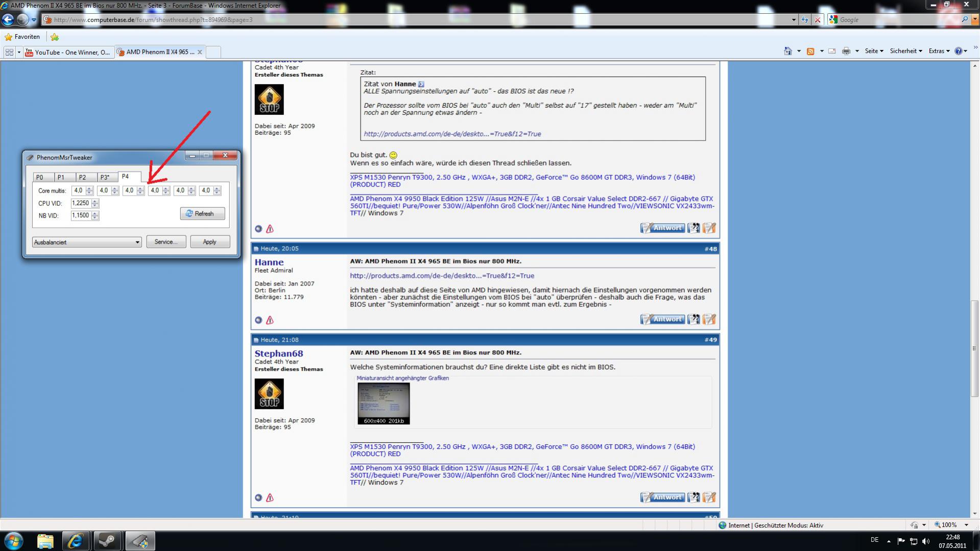
Task: Click the NB VID stepper down arrow
Action: coord(95,218)
